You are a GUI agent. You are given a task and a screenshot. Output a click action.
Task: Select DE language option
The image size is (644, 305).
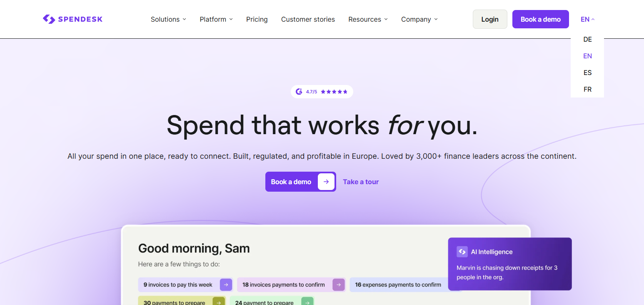tap(587, 39)
